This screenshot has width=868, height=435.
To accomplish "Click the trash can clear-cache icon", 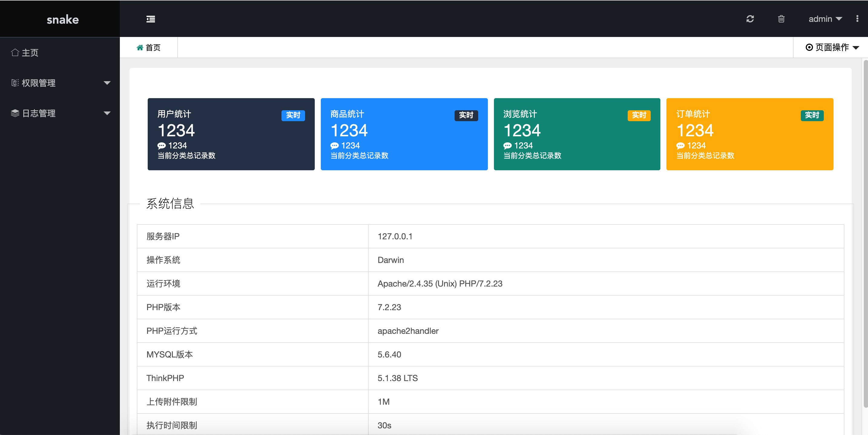I will tap(781, 19).
